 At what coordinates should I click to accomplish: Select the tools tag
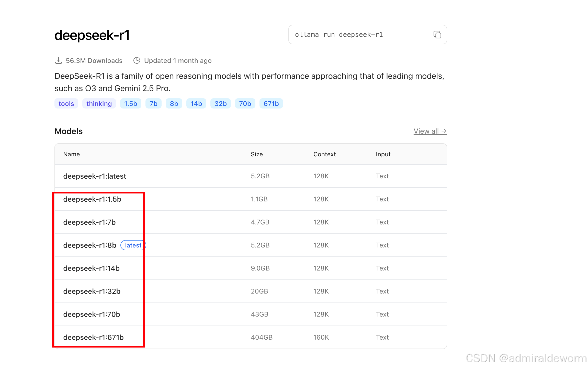[66, 104]
